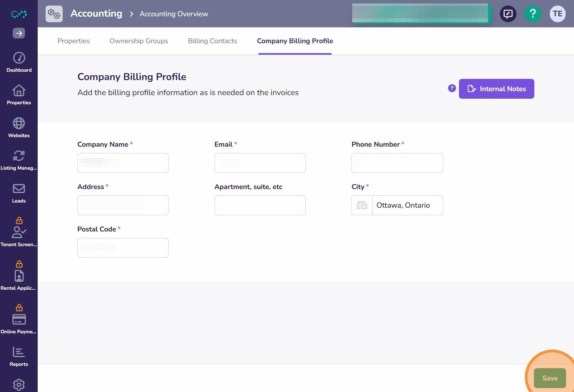This screenshot has width=574, height=392.
Task: Open the feedback chat icon
Action: click(x=508, y=14)
